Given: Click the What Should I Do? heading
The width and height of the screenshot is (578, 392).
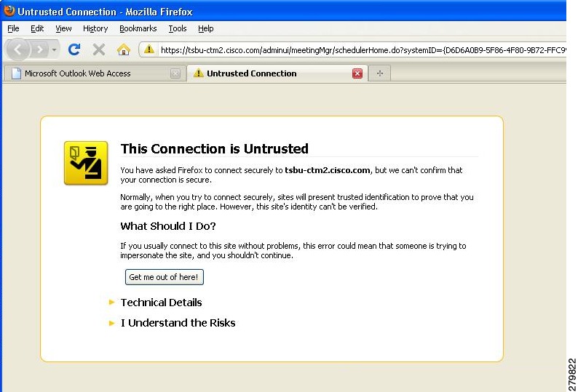Looking at the screenshot, I should [168, 226].
